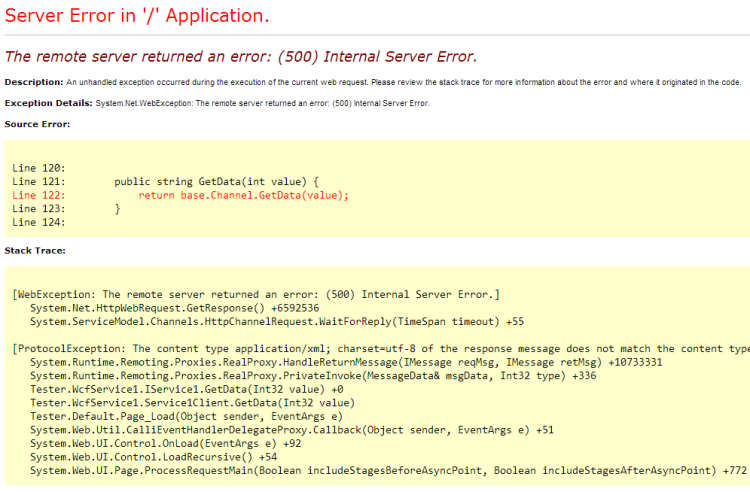The height and width of the screenshot is (492, 750).
Task: Click the [WebException: ...] line in stack trace
Action: tap(255, 294)
